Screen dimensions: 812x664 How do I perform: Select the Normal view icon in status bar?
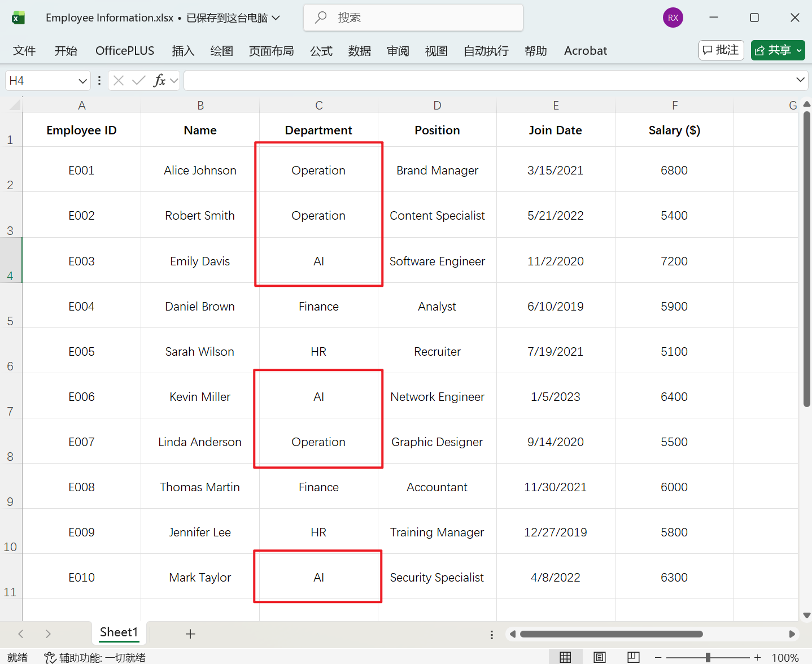tap(565, 657)
